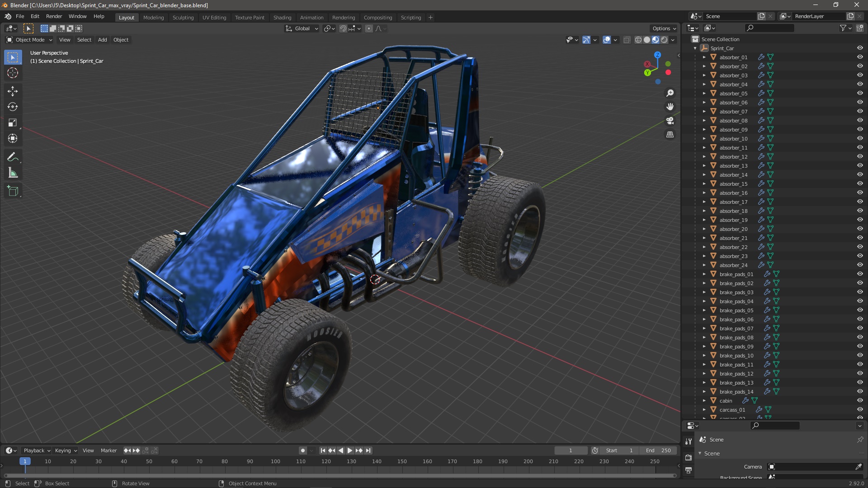Screen dimensions: 868x488
Task: Jump to the next keyframe
Action: 359,450
